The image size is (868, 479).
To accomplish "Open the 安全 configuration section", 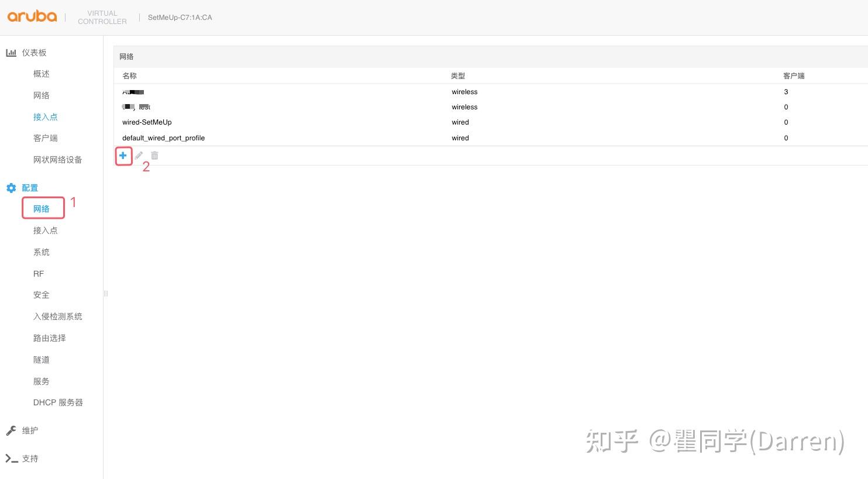I will 41,295.
